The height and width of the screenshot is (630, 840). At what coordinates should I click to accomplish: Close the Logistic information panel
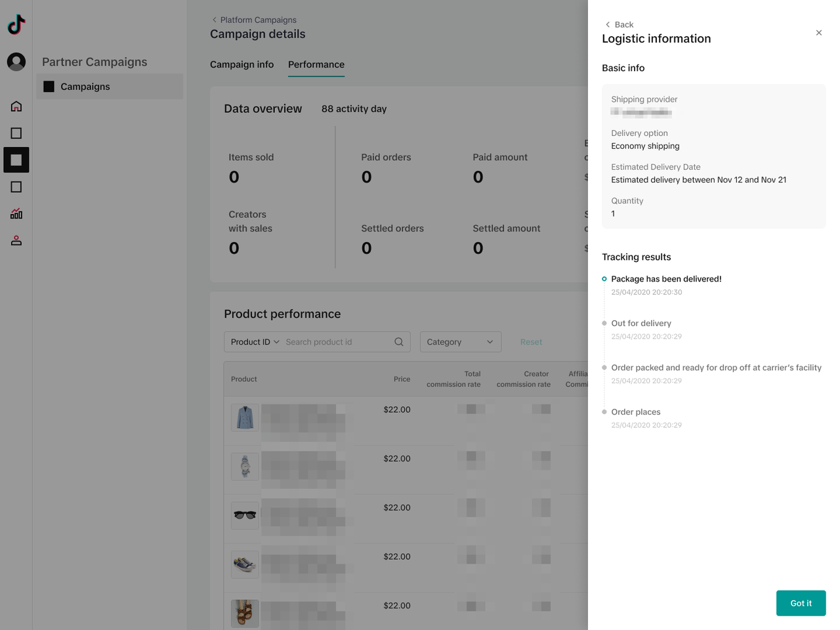tap(818, 33)
